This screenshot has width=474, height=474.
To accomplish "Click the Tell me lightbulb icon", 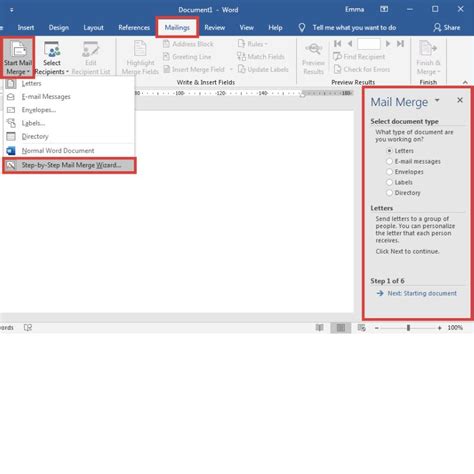I will pyautogui.click(x=302, y=28).
